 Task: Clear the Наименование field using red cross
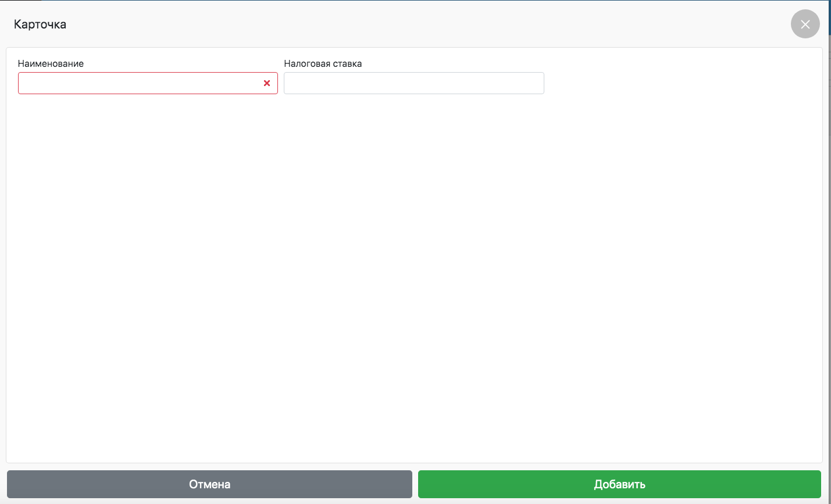[267, 83]
